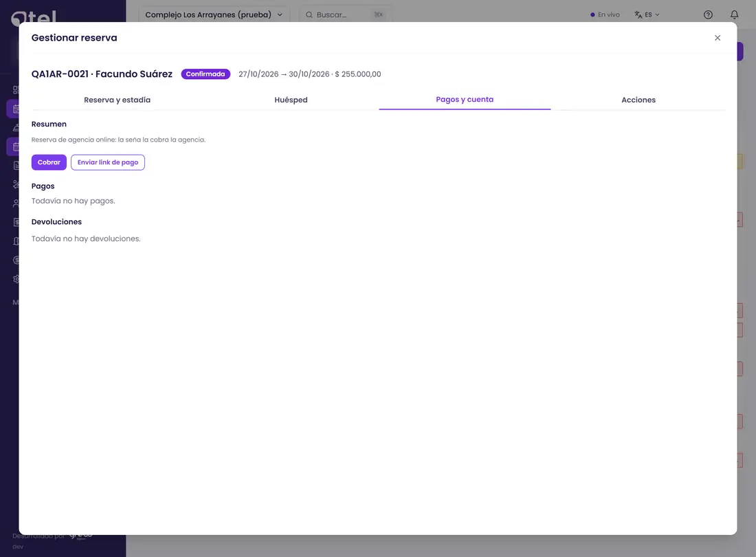Click Enviar link de pago
The height and width of the screenshot is (557, 756).
point(107,162)
